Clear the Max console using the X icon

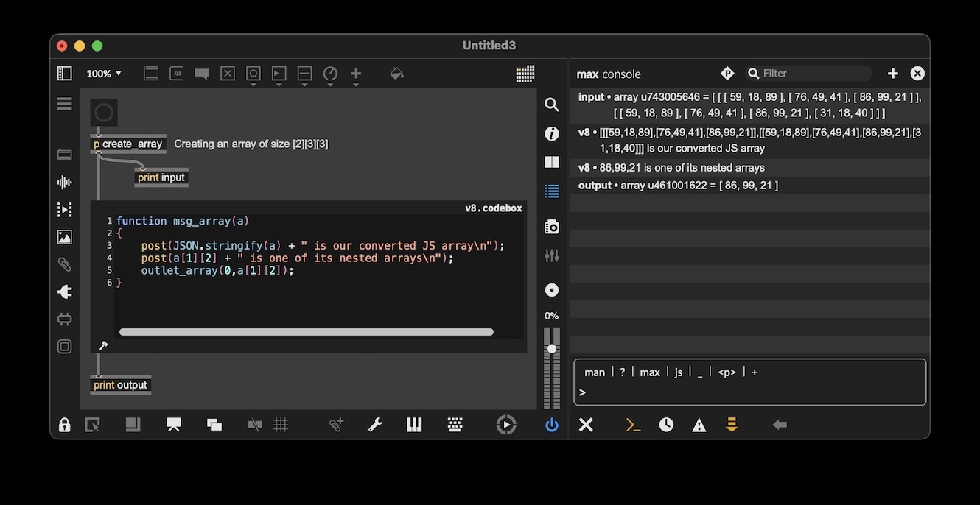586,425
